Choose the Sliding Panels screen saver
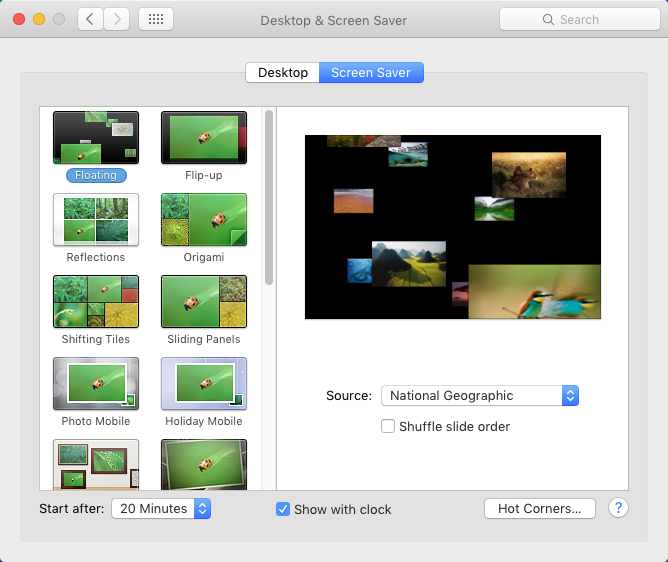This screenshot has width=668, height=562. point(204,302)
